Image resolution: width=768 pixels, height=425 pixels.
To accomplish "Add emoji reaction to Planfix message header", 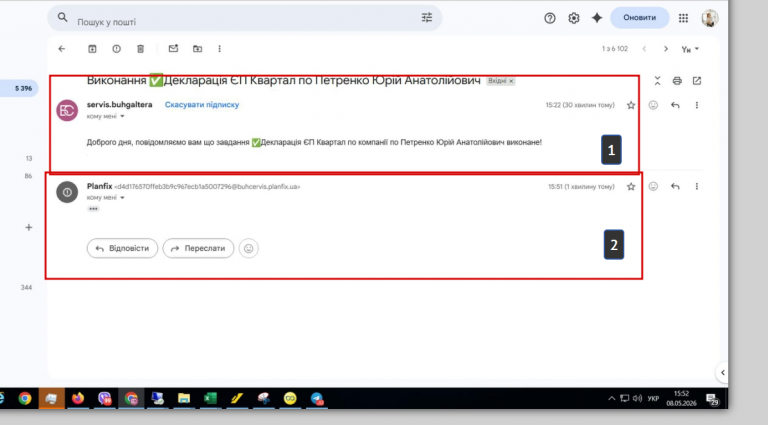I will click(653, 187).
